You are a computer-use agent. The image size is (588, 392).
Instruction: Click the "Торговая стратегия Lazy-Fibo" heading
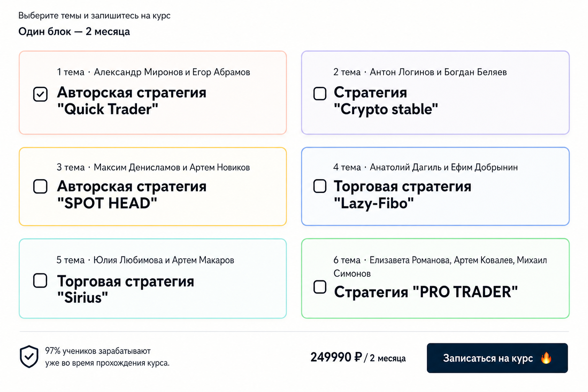pyautogui.click(x=402, y=194)
